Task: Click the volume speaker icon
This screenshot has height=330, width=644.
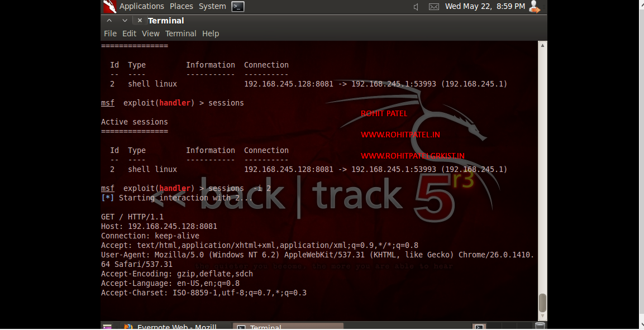Action: click(x=416, y=7)
